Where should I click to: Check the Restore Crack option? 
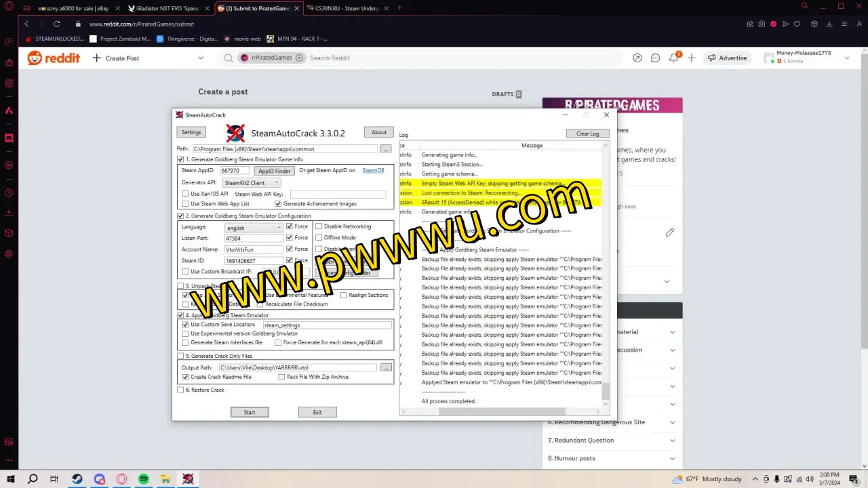click(180, 390)
